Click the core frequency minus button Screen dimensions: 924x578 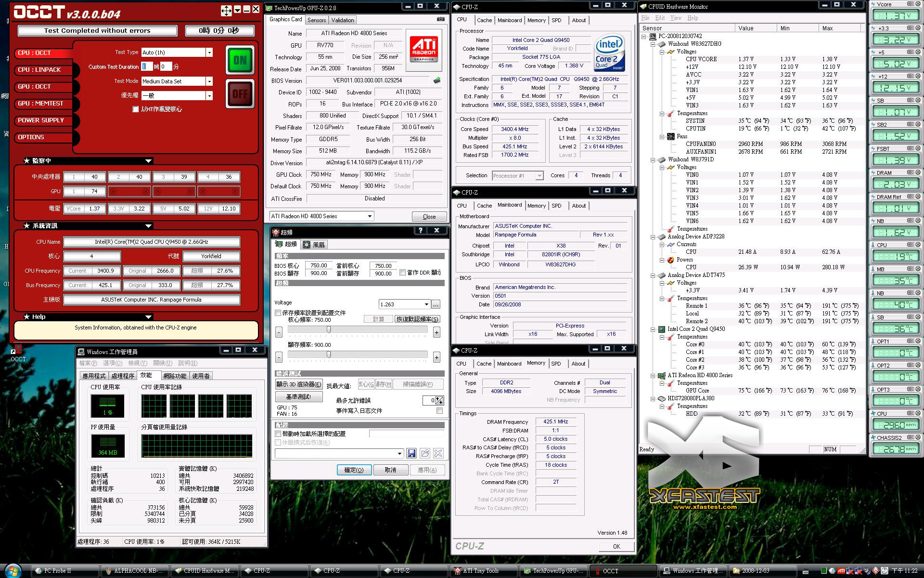point(279,332)
